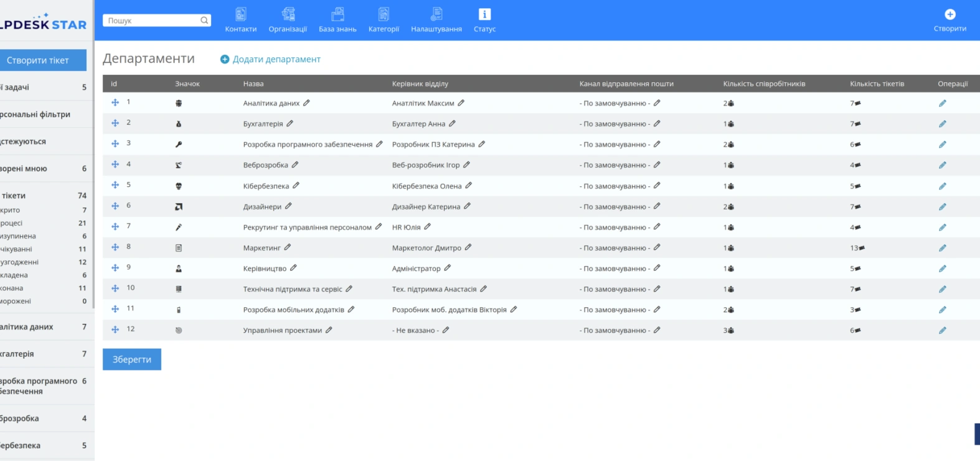Click Розробник моб. додатків Вікторія text
980x461 pixels.
[450, 310]
